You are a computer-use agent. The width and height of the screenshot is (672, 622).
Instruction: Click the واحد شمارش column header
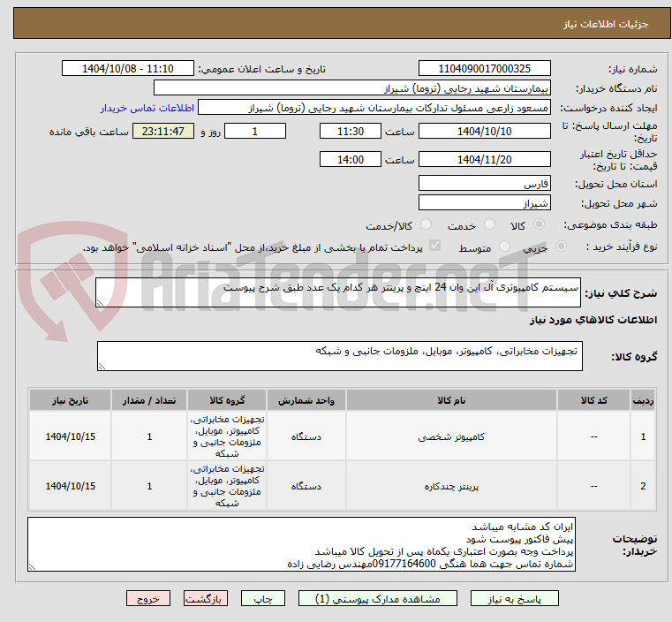click(x=306, y=400)
